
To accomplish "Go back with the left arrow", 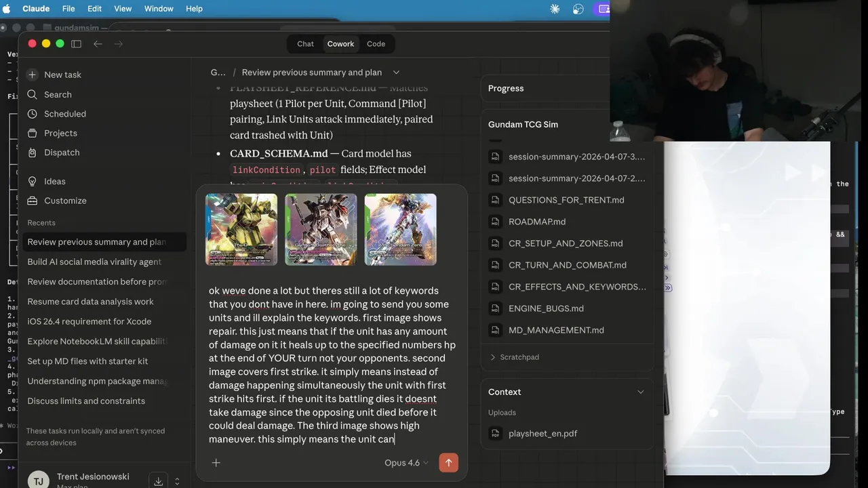I will (98, 43).
